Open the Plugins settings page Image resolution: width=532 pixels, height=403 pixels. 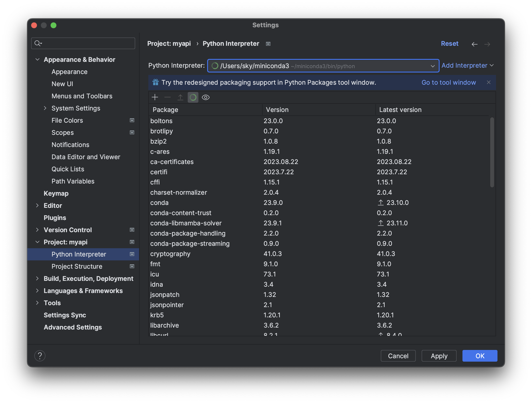pos(55,218)
